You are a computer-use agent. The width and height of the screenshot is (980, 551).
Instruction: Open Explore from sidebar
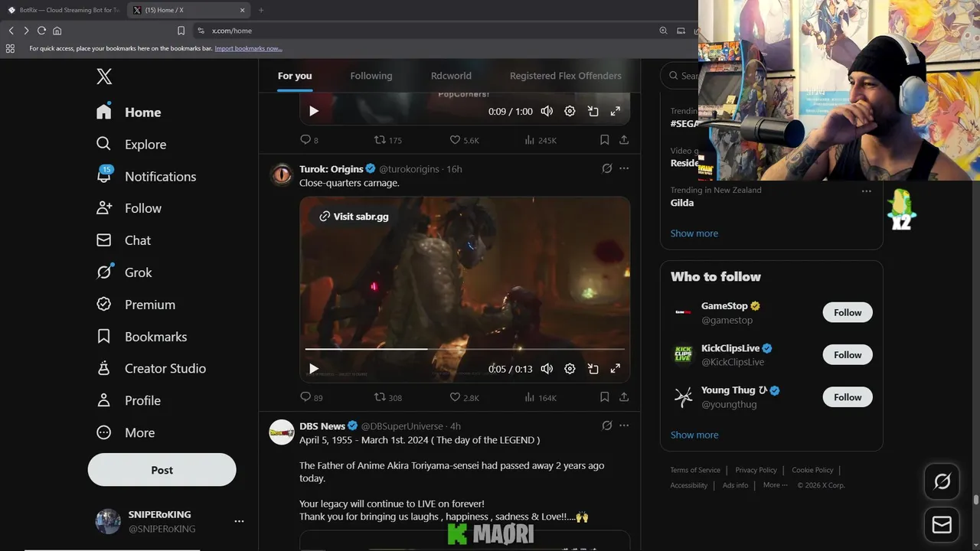(131, 144)
